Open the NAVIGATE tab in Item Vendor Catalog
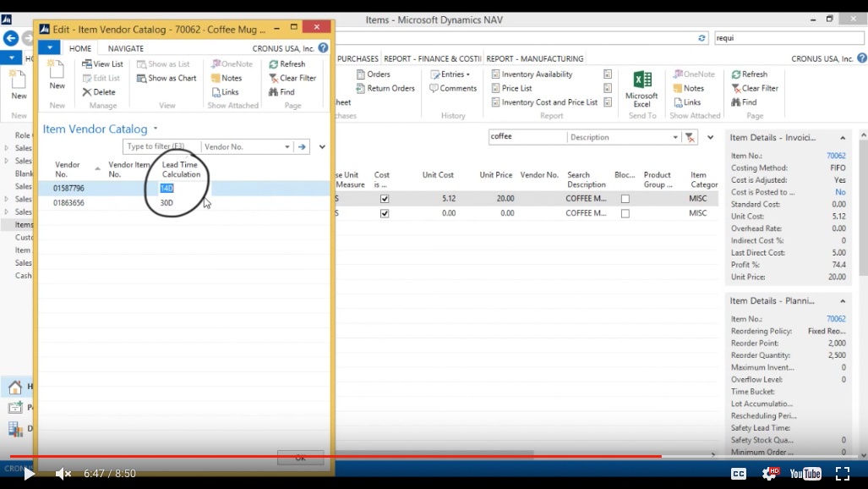Image resolution: width=868 pixels, height=489 pixels. pyautogui.click(x=126, y=49)
